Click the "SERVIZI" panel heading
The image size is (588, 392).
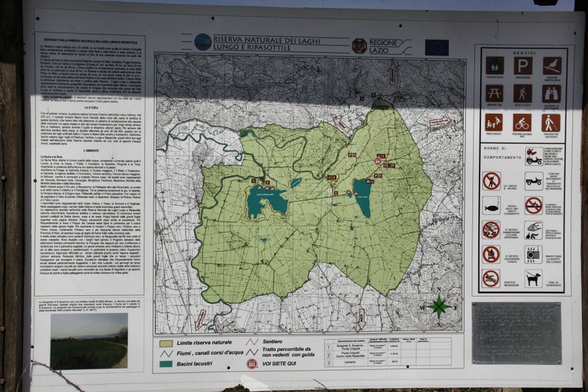tap(523, 52)
